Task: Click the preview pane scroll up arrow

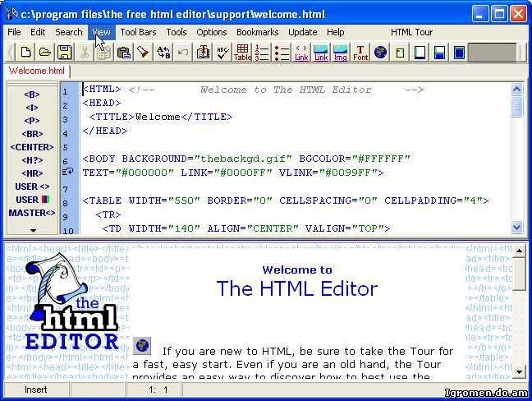Action: click(519, 251)
